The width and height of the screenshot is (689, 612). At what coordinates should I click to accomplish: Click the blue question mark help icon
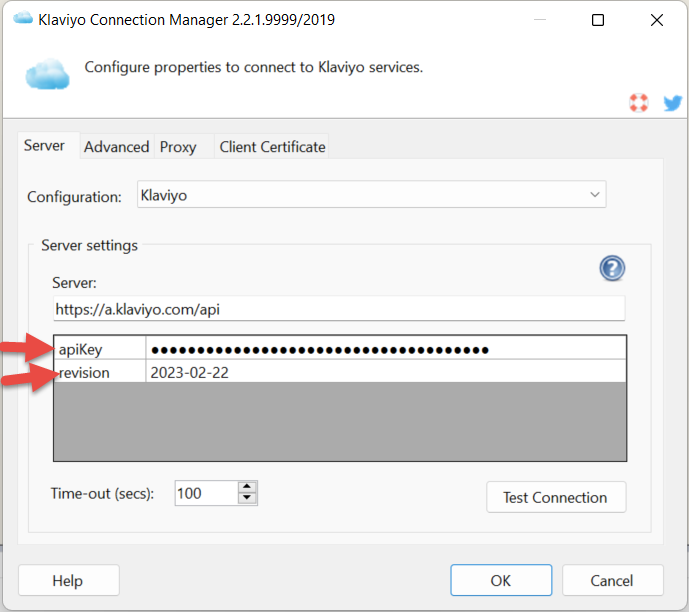(x=612, y=268)
